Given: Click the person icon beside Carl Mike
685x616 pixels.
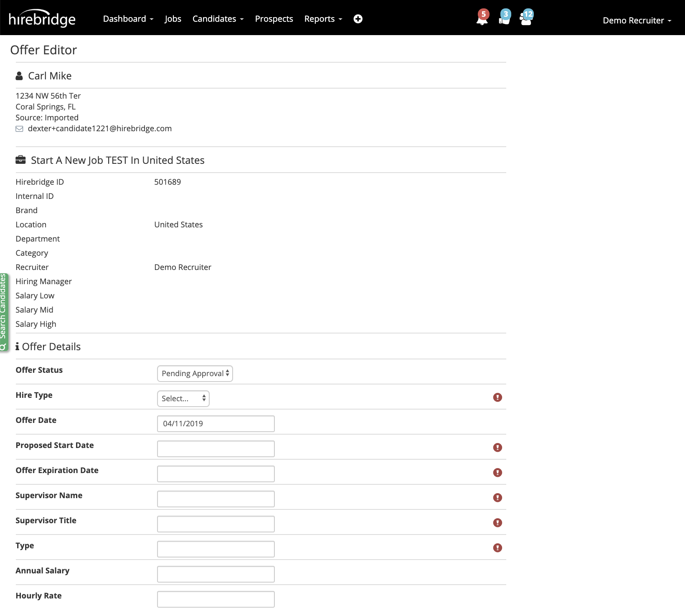Looking at the screenshot, I should [x=19, y=76].
